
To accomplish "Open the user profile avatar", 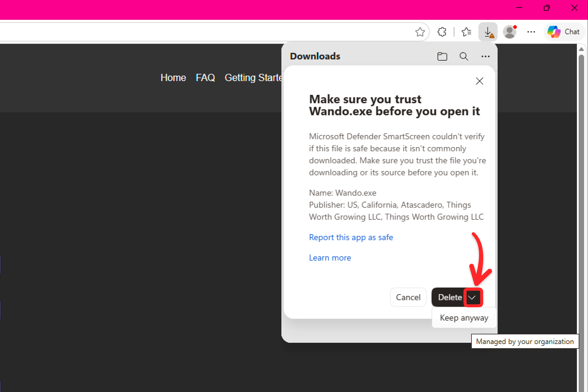I will click(x=510, y=32).
